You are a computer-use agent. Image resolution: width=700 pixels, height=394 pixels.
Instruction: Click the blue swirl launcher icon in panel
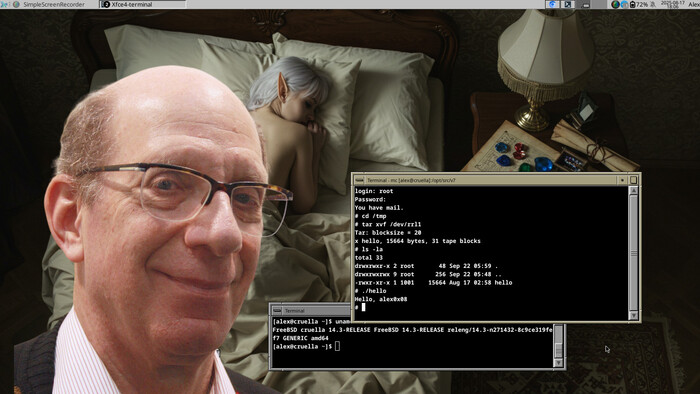pos(552,4)
